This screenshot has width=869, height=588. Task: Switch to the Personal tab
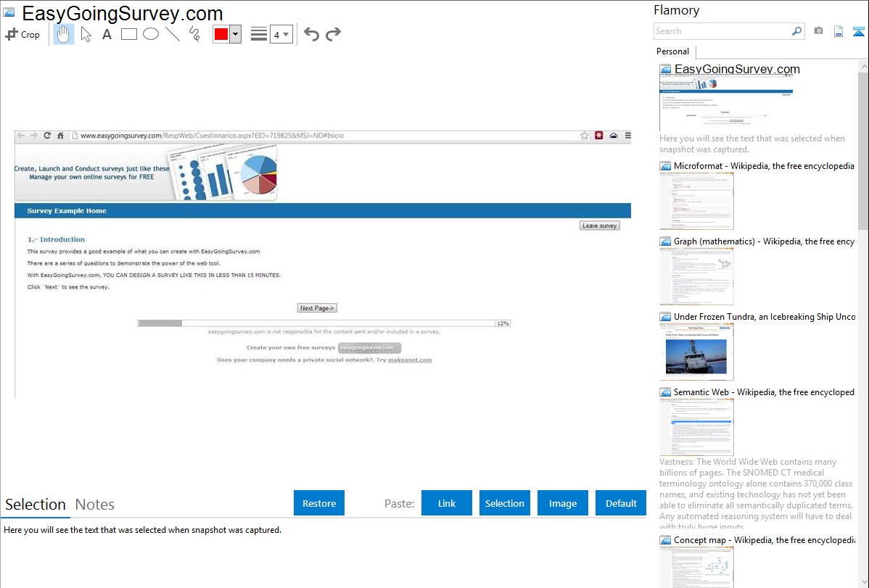(x=673, y=51)
